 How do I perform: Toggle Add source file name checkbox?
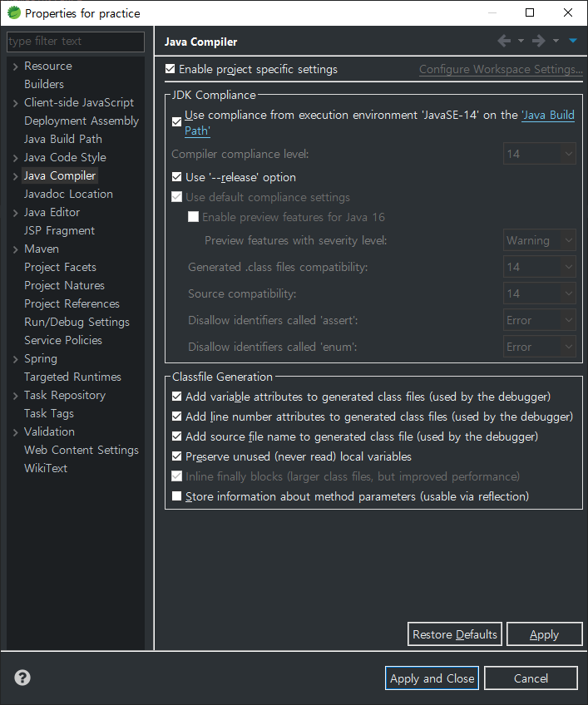coord(177,436)
